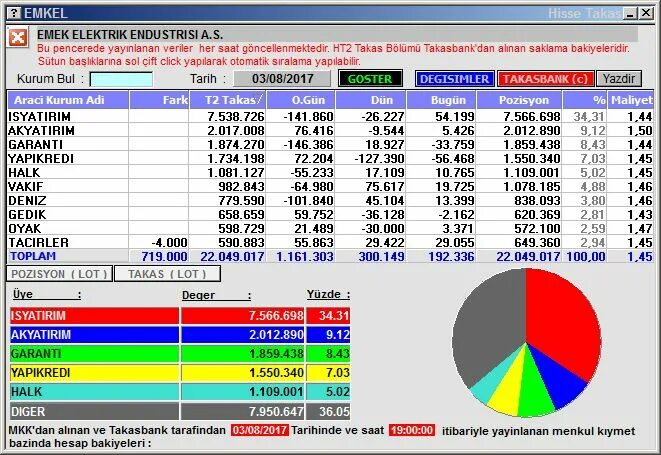Click the large gray pie chart slice
This screenshot has width=661, height=455.
tap(489, 325)
